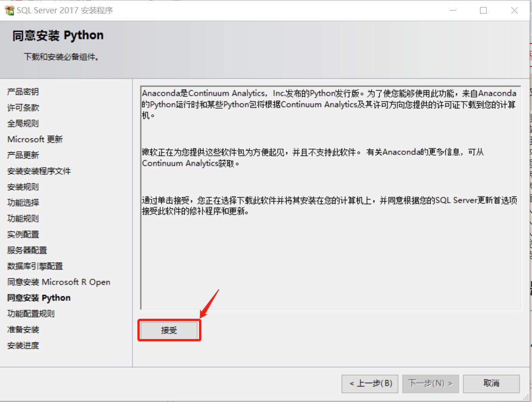Select 准备安装 step in sidebar
Viewport: 532px width, 402px height.
[23, 329]
